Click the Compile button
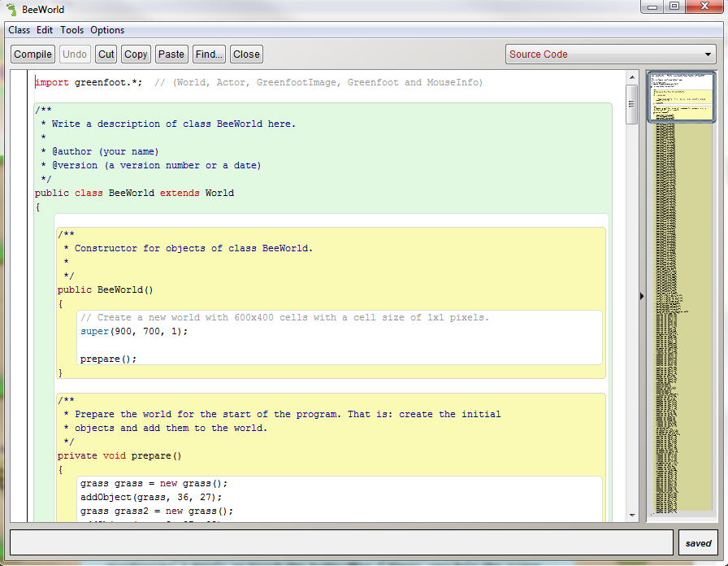728x566 pixels. point(32,54)
